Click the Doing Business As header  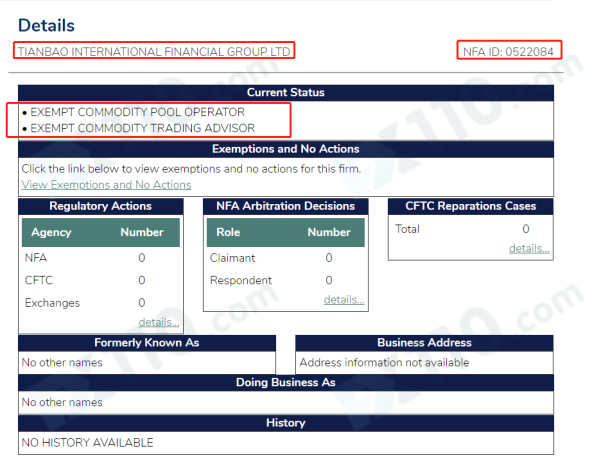286,383
